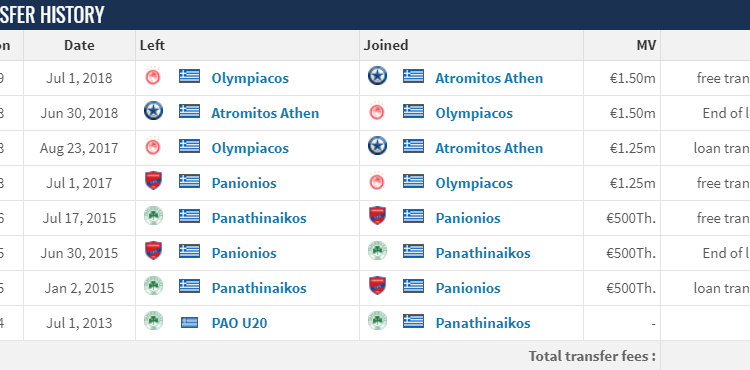Click the Date column header
The image size is (750, 370).
click(x=79, y=45)
